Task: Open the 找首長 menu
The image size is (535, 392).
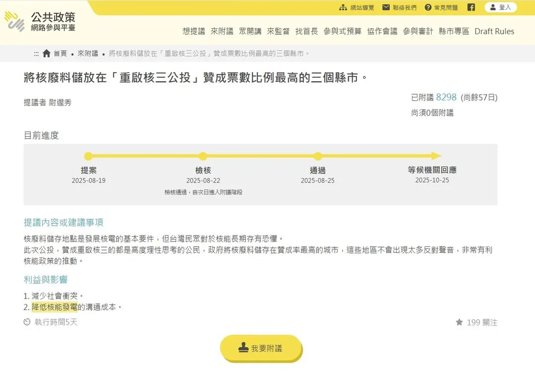Action: (x=307, y=31)
